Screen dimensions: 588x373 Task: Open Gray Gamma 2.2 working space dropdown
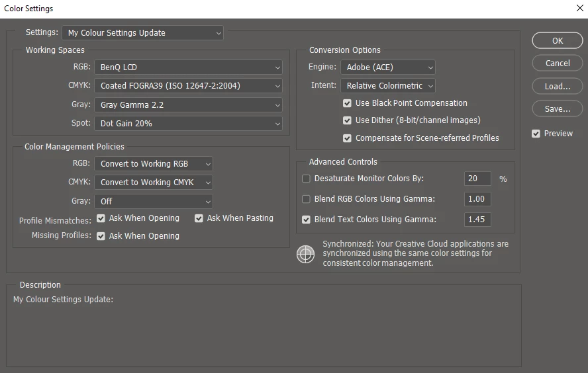tap(188, 105)
